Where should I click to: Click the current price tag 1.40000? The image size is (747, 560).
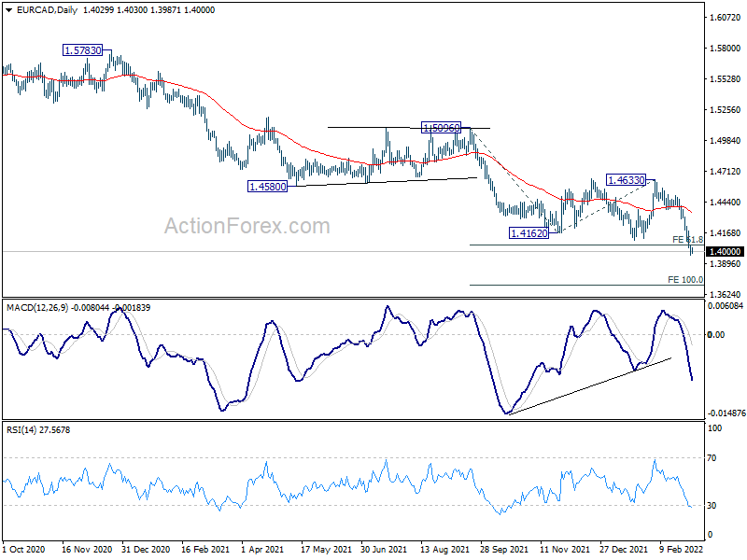tap(725, 251)
